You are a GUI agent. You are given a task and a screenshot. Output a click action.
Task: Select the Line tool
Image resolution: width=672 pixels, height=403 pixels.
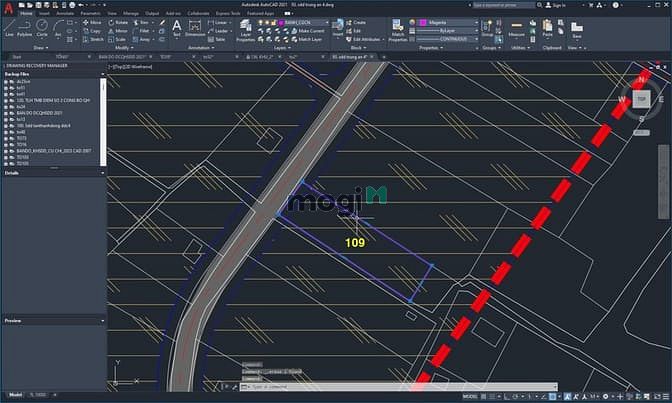pyautogui.click(x=9, y=28)
